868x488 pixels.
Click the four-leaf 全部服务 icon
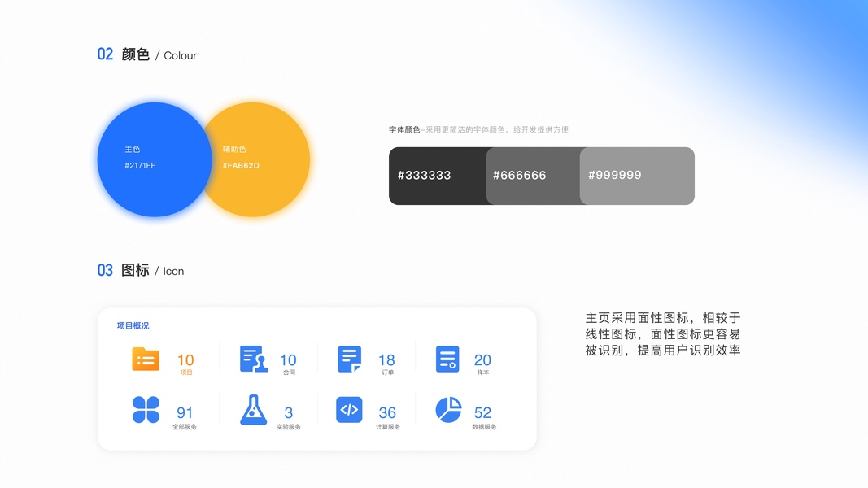click(x=146, y=410)
